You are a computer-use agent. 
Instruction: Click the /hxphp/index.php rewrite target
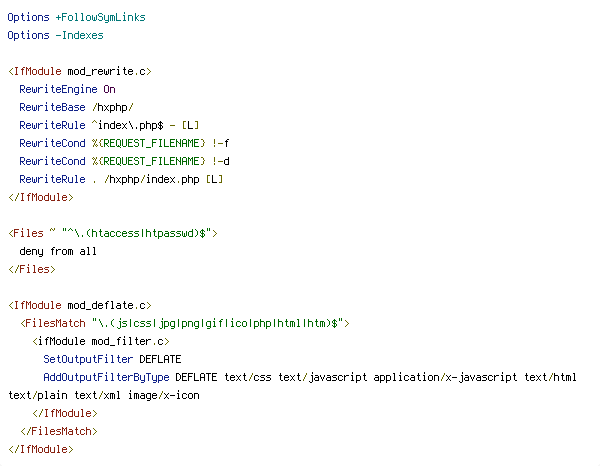(152, 179)
